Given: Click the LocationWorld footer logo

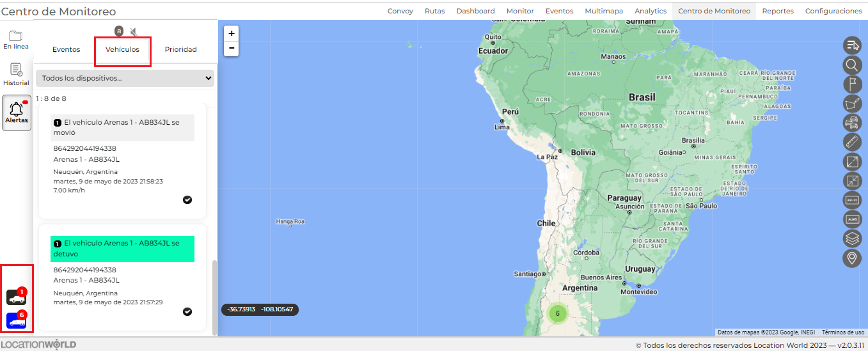Looking at the screenshot, I should tap(38, 345).
